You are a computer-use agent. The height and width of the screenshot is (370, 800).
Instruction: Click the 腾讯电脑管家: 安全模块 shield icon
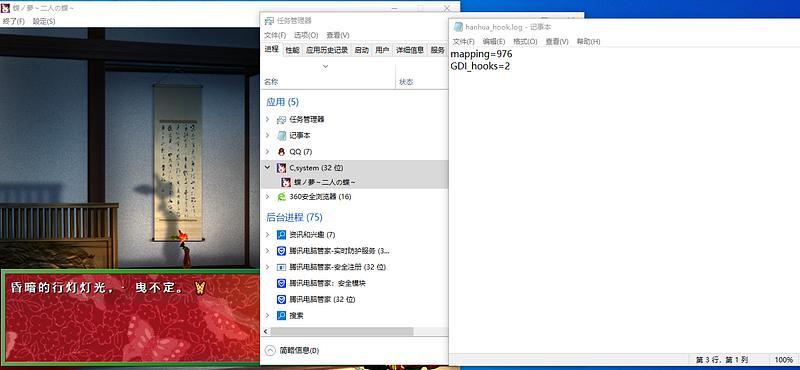point(281,283)
